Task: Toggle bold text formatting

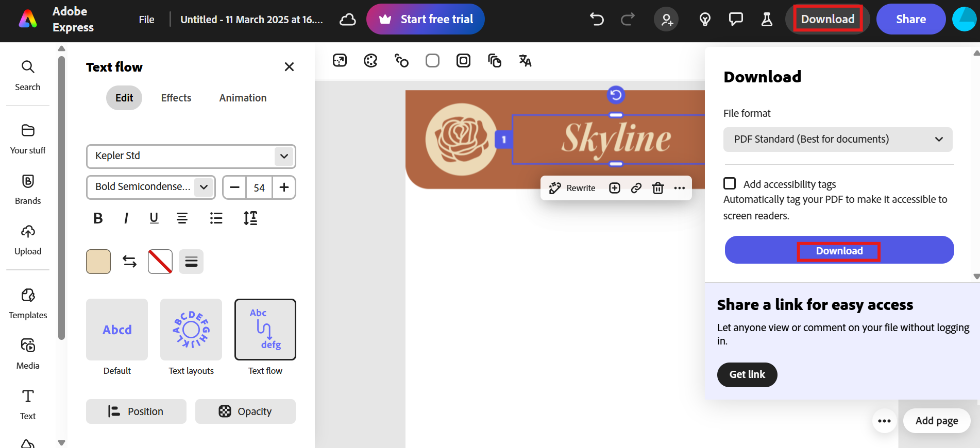Action: pos(98,218)
